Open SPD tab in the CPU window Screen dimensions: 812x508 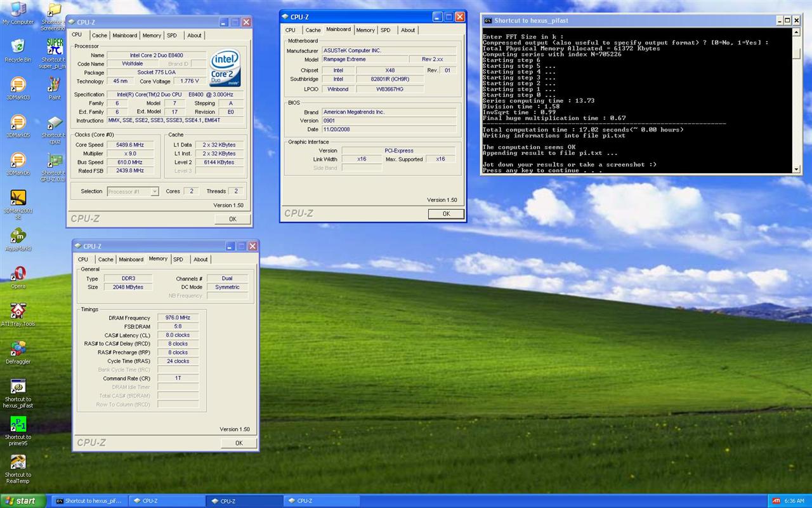pos(172,36)
